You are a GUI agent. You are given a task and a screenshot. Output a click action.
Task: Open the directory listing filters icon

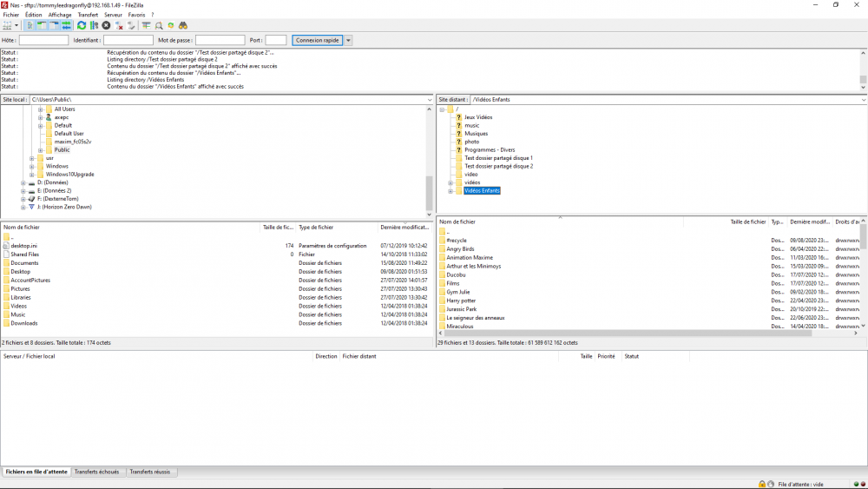pyautogui.click(x=147, y=26)
